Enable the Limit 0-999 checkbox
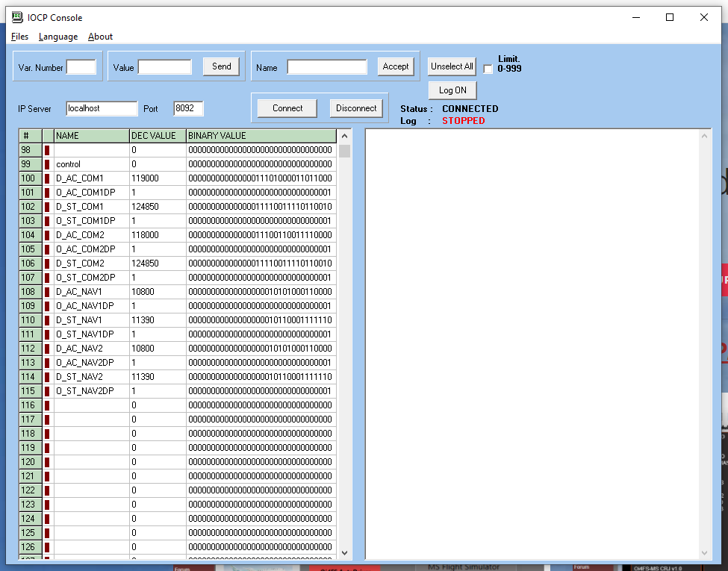The image size is (728, 571). [x=487, y=69]
